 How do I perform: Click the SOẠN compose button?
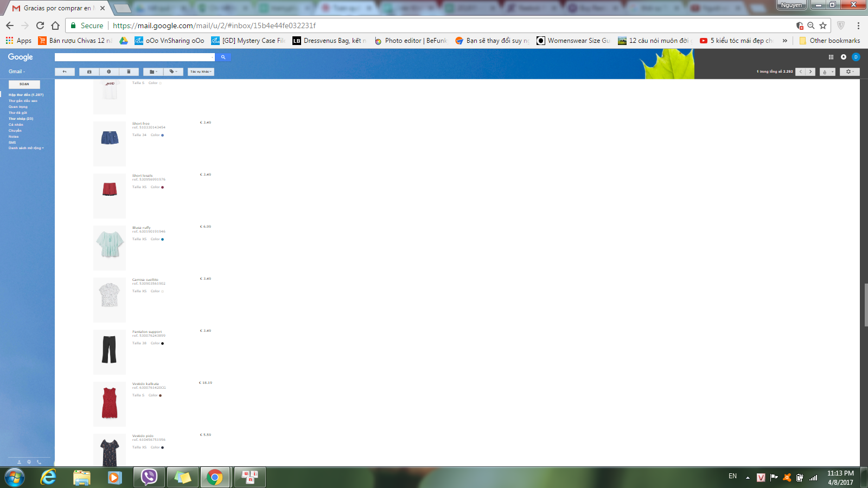tap(24, 84)
